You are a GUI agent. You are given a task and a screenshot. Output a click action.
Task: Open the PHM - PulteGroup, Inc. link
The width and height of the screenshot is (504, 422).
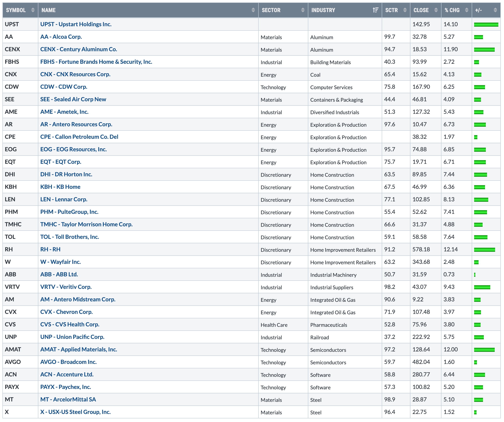pyautogui.click(x=69, y=212)
